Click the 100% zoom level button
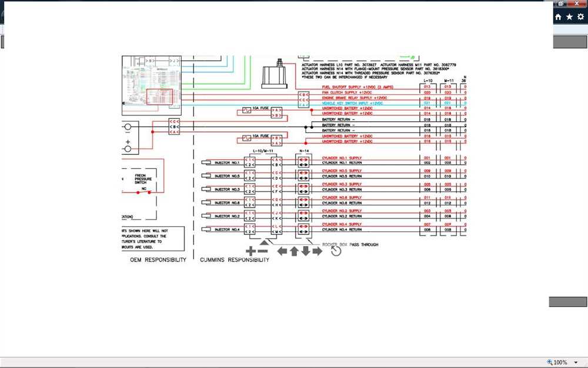Viewport: 588px width, 368px height. click(557, 362)
